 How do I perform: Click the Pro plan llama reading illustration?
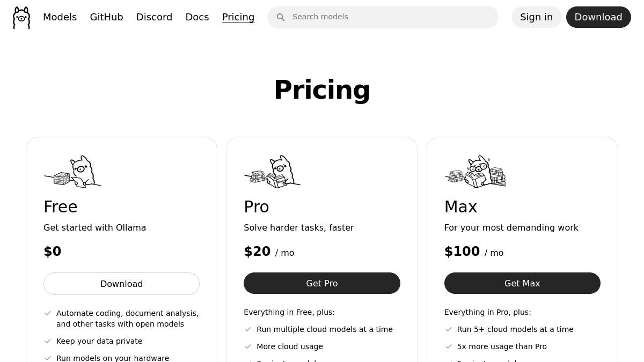coord(273,172)
